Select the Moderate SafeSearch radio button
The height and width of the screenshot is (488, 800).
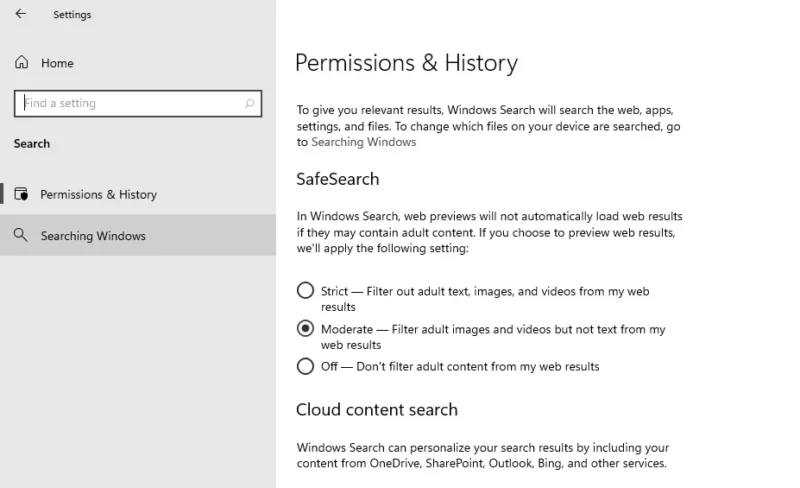[305, 328]
